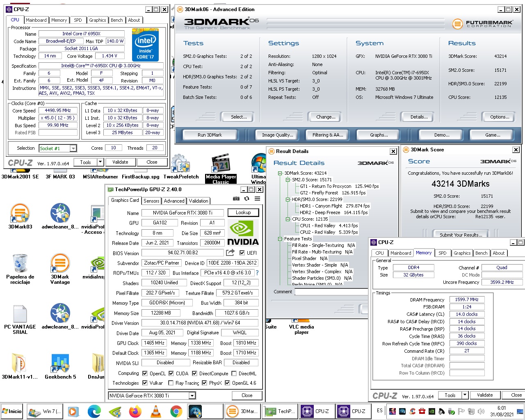
Task: Click the Run 3DMark button
Action: tap(210, 135)
